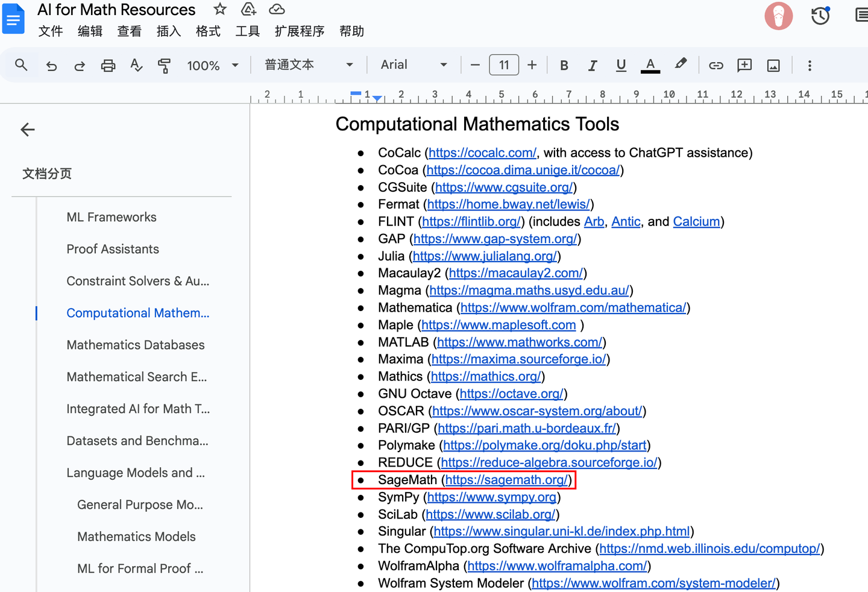Open the print dialog via the print icon
The height and width of the screenshot is (592, 868).
[108, 65]
